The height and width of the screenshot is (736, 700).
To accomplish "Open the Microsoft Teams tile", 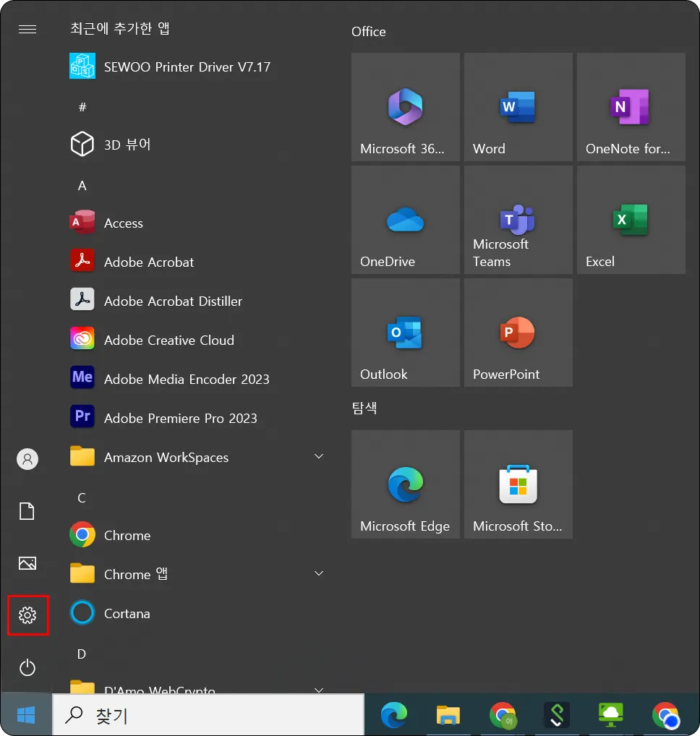I will [x=518, y=220].
